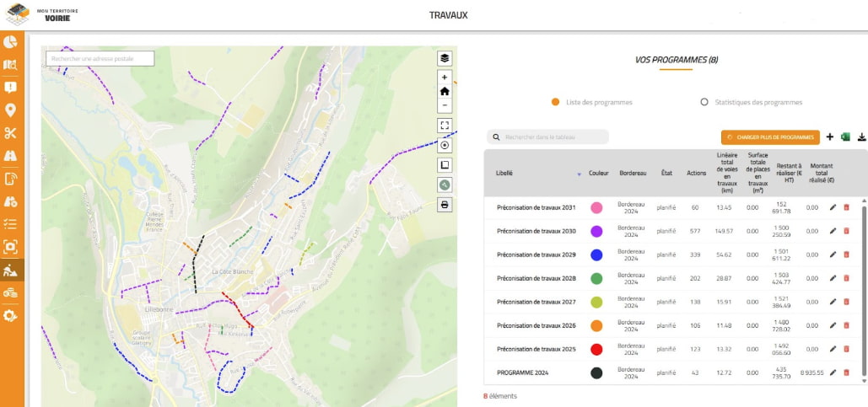Locate my position on the map
Viewport: 868px width, 407px height.
point(445,145)
